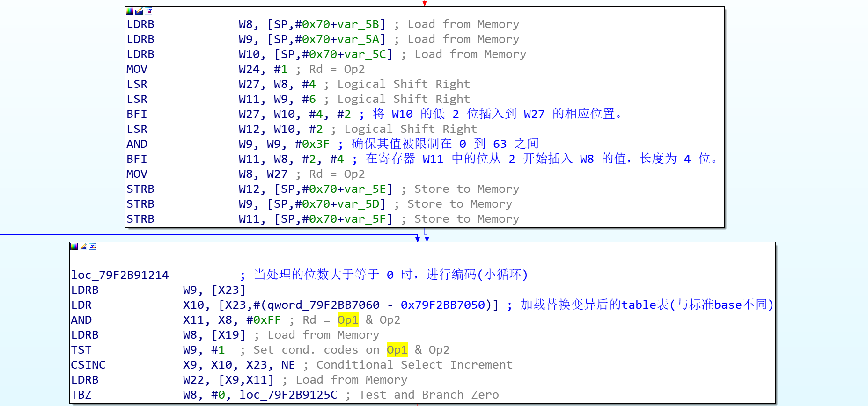Click var_5A in the LDRB W9 line
This screenshot has width=868, height=406.
coord(358,39)
